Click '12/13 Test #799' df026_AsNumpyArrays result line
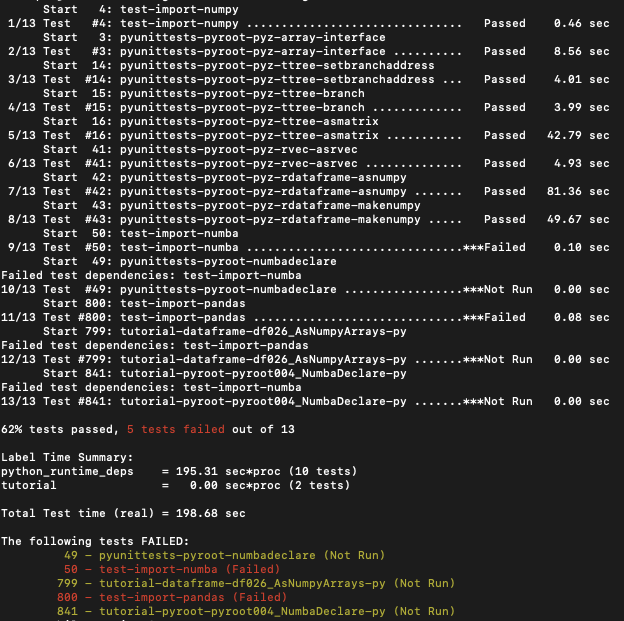624x621 pixels. pos(305,359)
